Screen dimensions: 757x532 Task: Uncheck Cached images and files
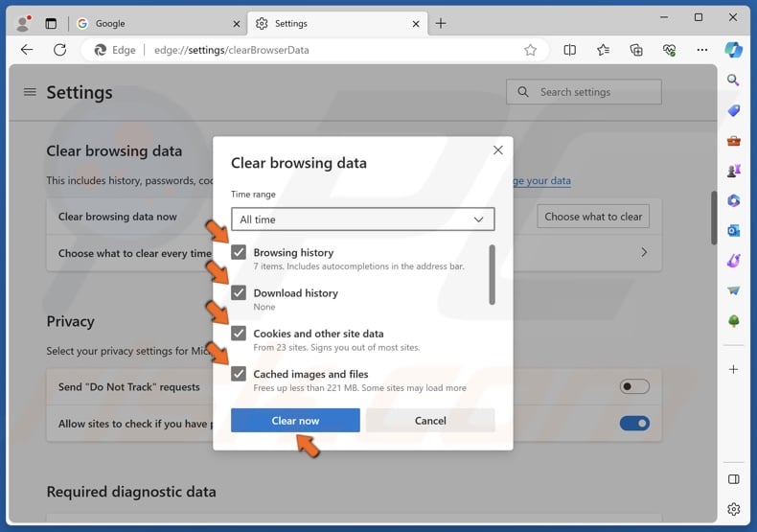239,374
